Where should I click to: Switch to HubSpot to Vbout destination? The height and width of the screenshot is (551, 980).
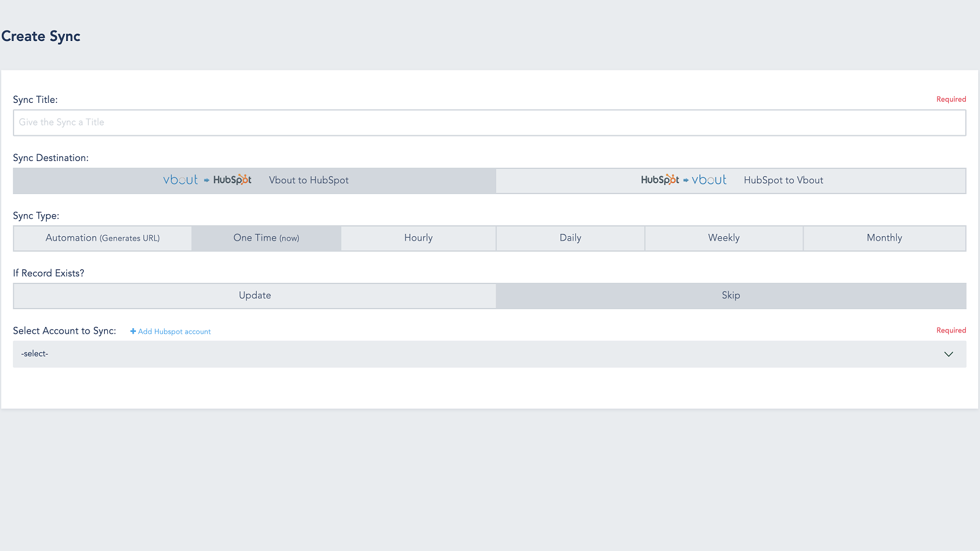(x=783, y=180)
